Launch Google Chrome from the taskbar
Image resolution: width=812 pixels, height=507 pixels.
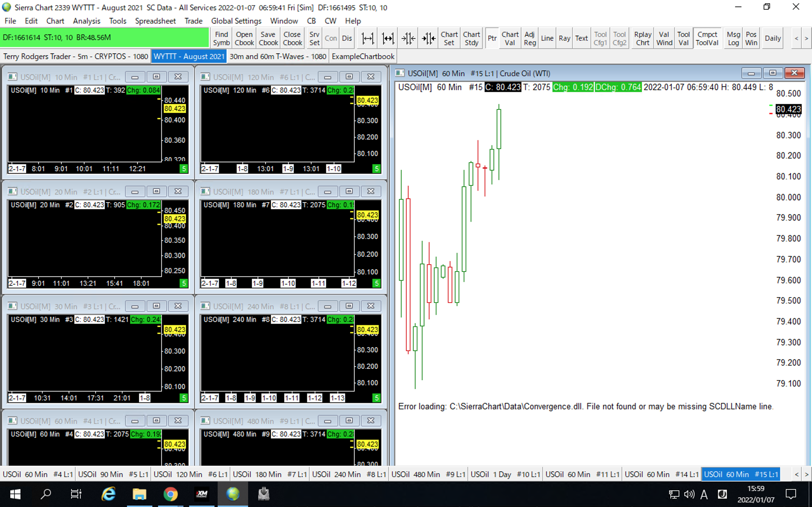pos(170,494)
